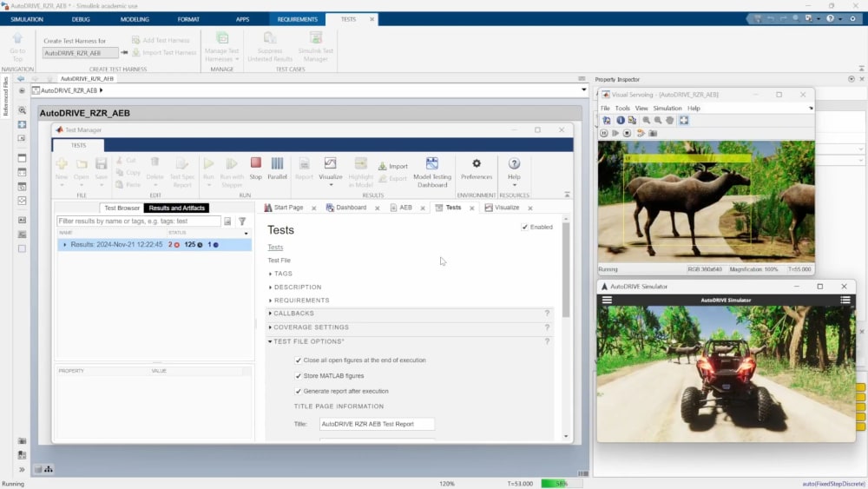Expand the TAGS section
Viewport: 868px width, 489px height.
click(270, 274)
